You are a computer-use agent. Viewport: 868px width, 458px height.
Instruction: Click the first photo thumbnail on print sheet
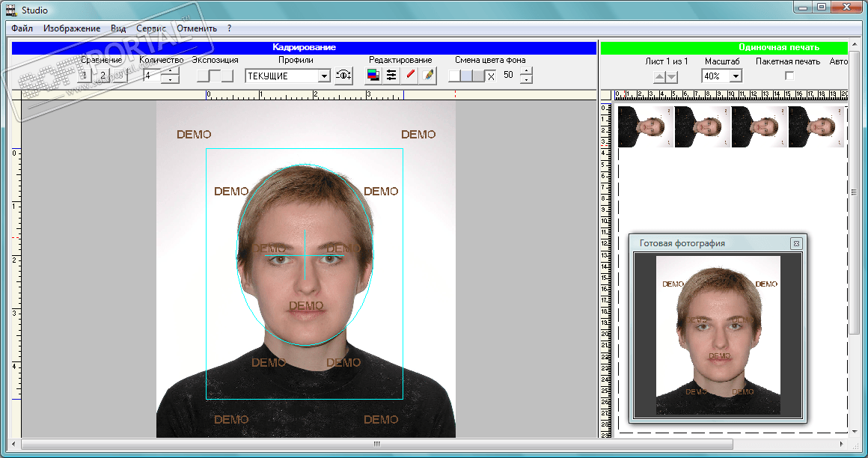click(x=645, y=126)
